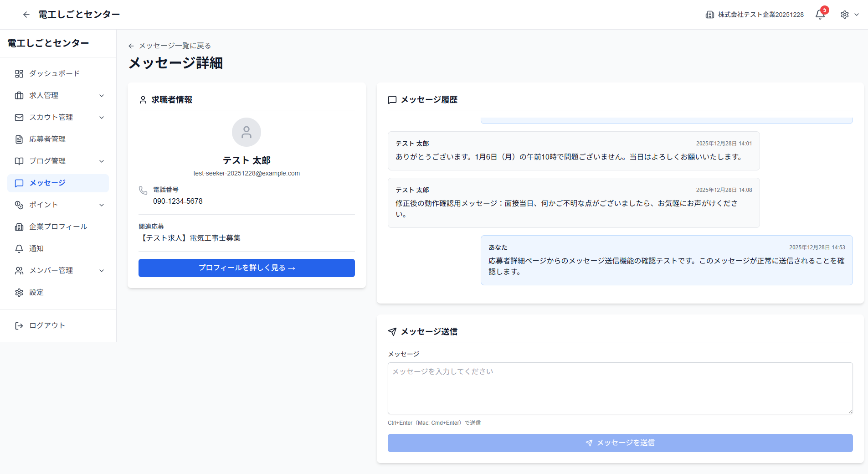Click the 企業プロフィール building icon
868x474 pixels.
pos(19,227)
